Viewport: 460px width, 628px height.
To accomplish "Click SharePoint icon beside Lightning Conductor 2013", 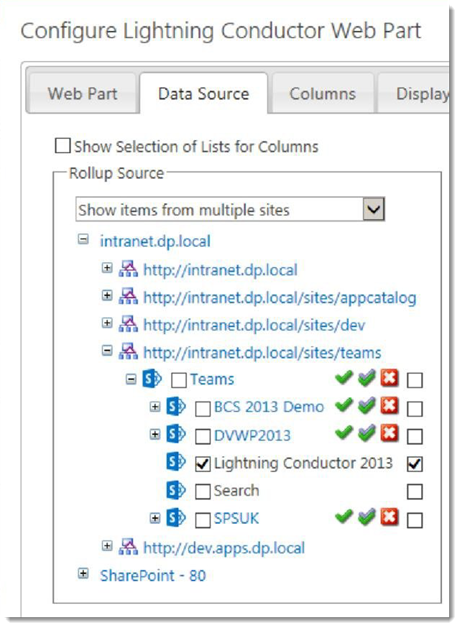I will point(176,462).
